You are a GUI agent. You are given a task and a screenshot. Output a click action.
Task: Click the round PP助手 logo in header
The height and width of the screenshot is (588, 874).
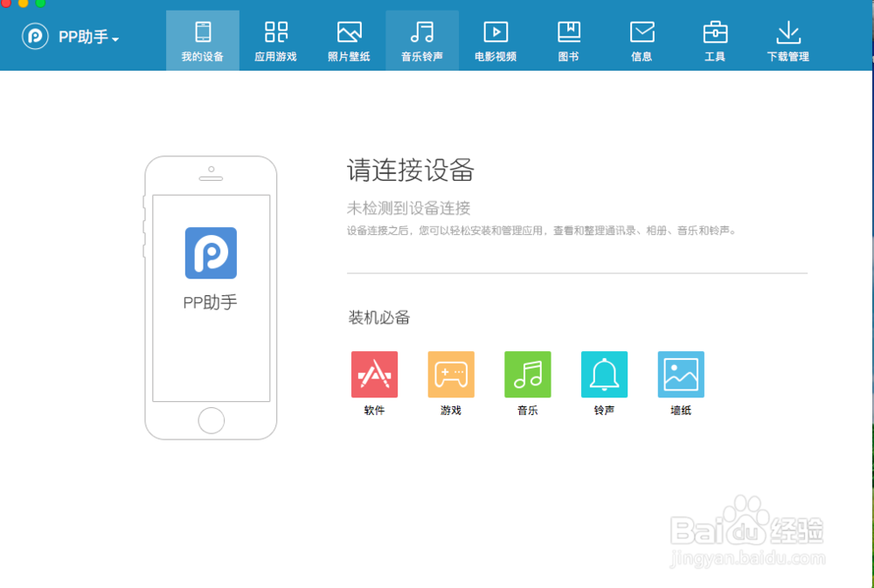[x=35, y=36]
